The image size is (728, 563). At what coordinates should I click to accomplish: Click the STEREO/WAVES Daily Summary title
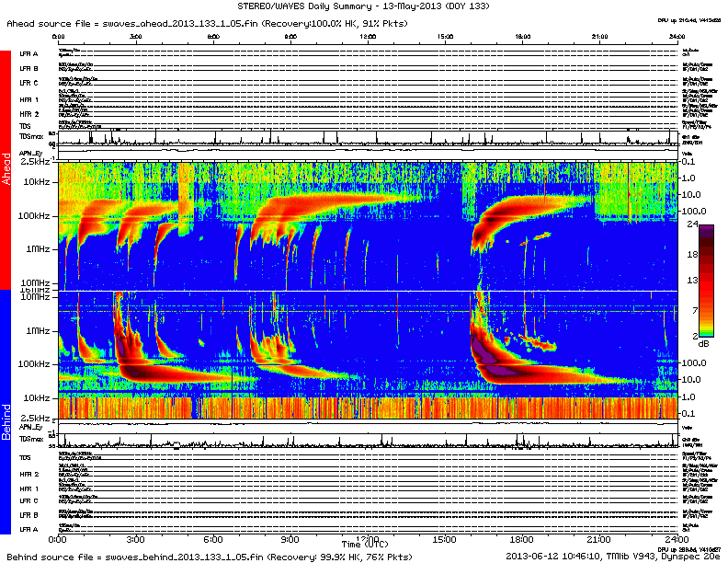363,6
